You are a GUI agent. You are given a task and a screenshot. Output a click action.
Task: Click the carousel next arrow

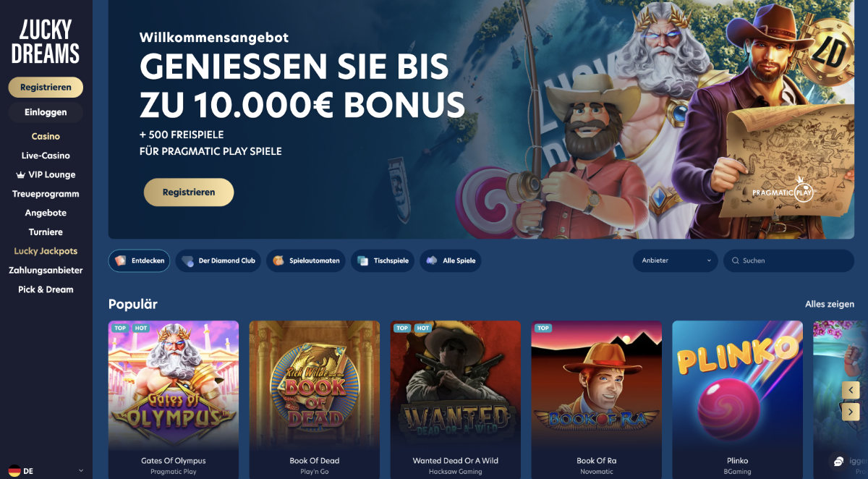[x=850, y=412]
